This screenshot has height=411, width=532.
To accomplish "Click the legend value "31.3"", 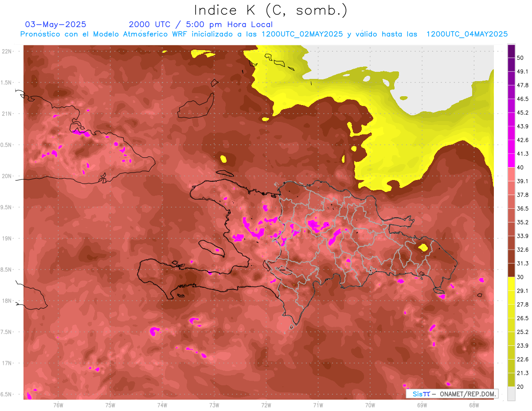I will (x=523, y=263).
